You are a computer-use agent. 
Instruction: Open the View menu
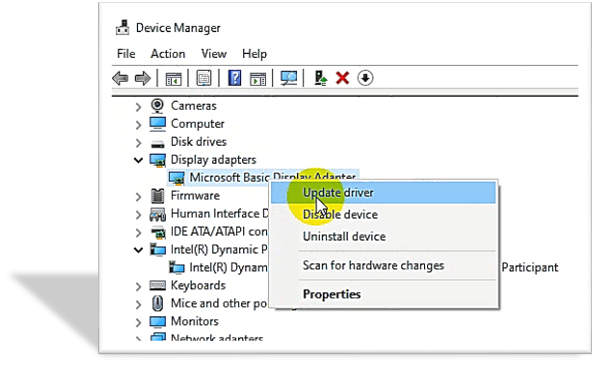214,54
